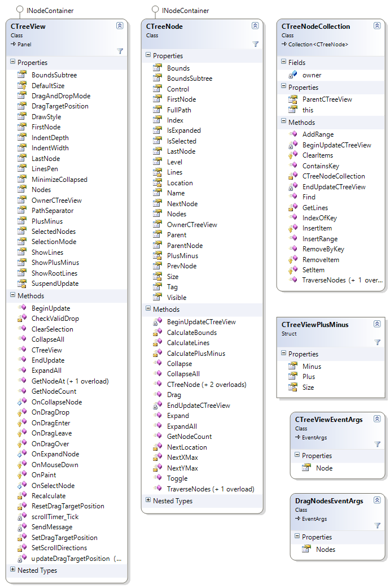Viewport: 390px width, 588px height.
Task: Select the BeginUpdateCTreeView method in CTreeNodeCollection
Action: pyautogui.click(x=337, y=145)
